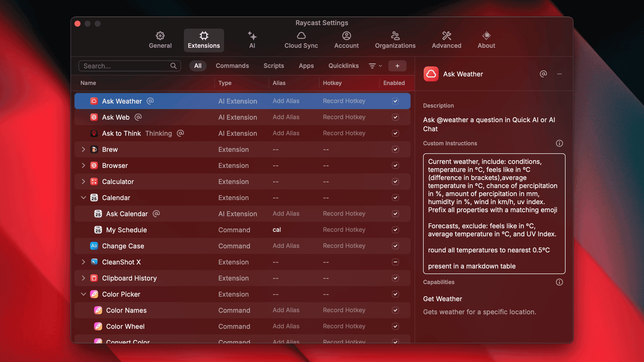This screenshot has width=644, height=362.
Task: Expand the Browser extension row
Action: 84,165
